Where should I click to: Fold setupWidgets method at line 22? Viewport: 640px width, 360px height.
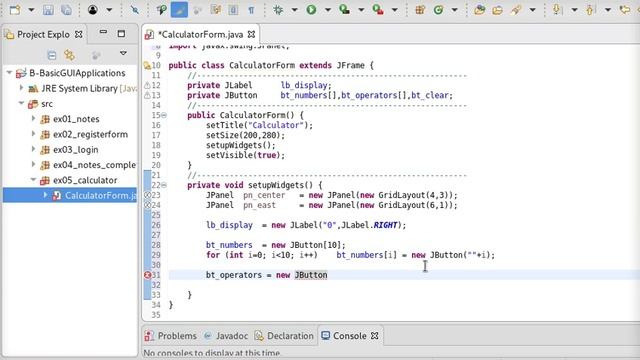pos(164,185)
